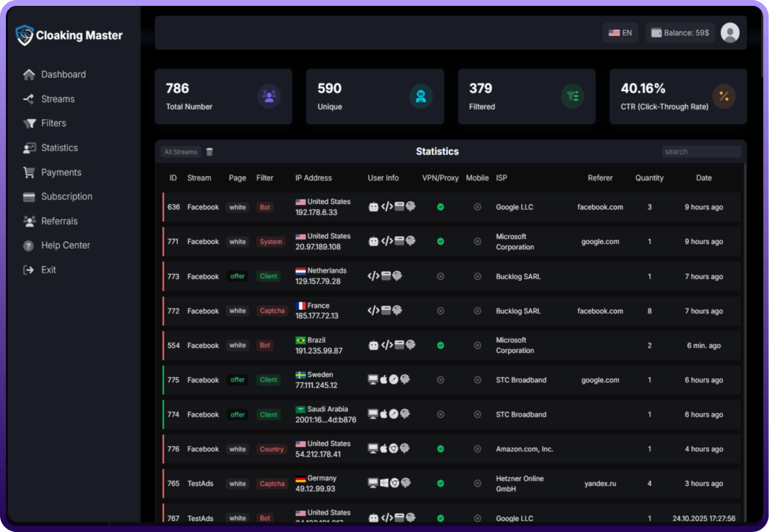The height and width of the screenshot is (532, 769).
Task: Click the CTR percent icon
Action: (x=724, y=96)
